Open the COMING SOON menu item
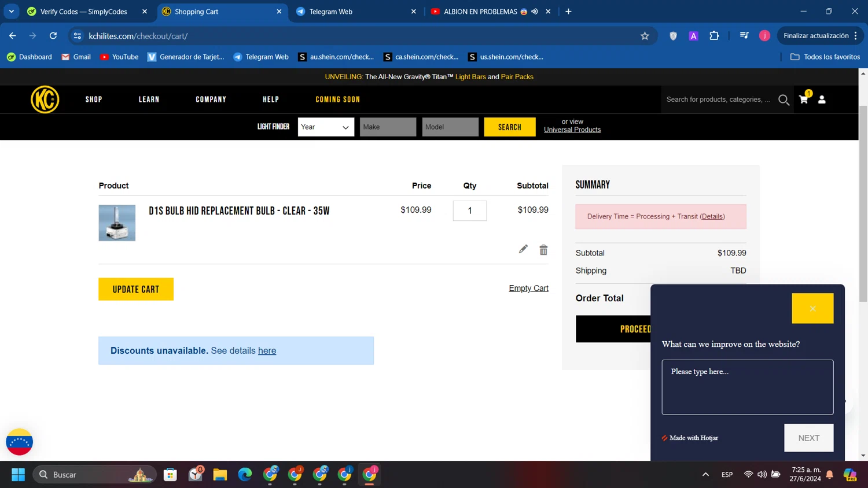This screenshot has width=868, height=488. coord(337,99)
